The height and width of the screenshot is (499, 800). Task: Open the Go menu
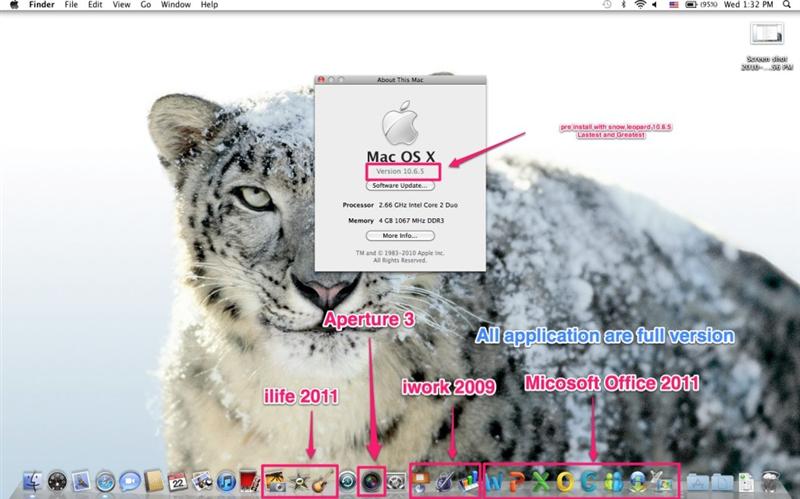click(x=146, y=5)
